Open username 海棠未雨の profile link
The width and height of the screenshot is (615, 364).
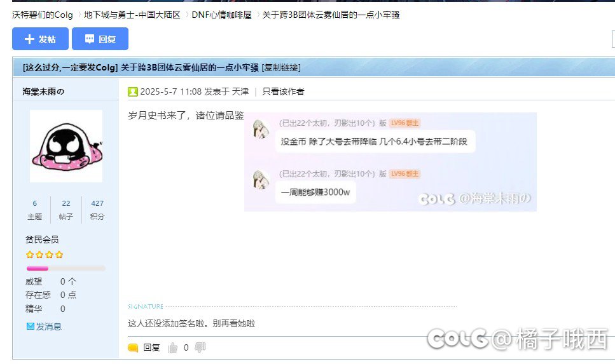tap(43, 91)
